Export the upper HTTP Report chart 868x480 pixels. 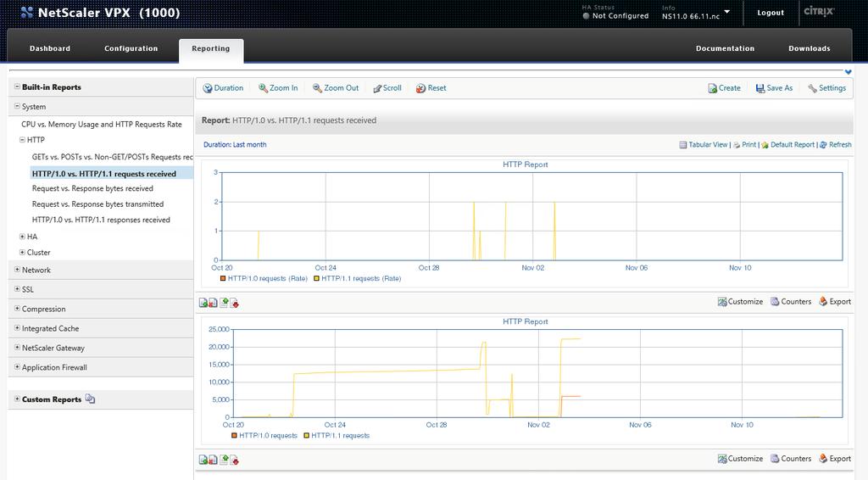835,302
